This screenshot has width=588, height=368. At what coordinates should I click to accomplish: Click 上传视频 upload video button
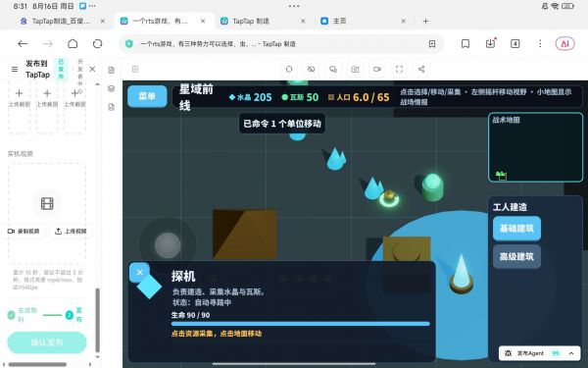click(71, 231)
